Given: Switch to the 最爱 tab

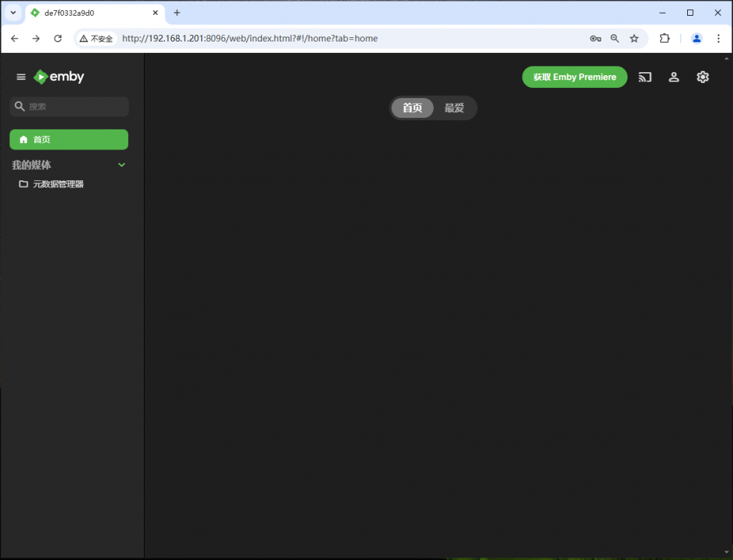Looking at the screenshot, I should [454, 108].
